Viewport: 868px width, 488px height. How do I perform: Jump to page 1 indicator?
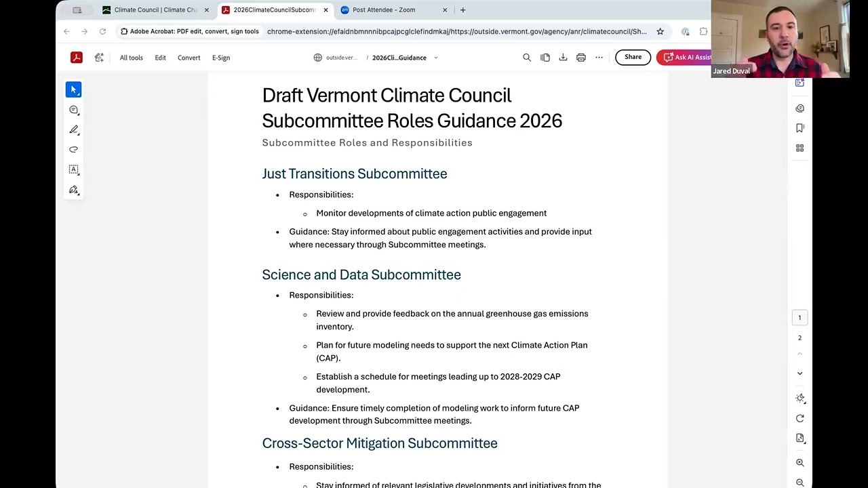click(800, 318)
